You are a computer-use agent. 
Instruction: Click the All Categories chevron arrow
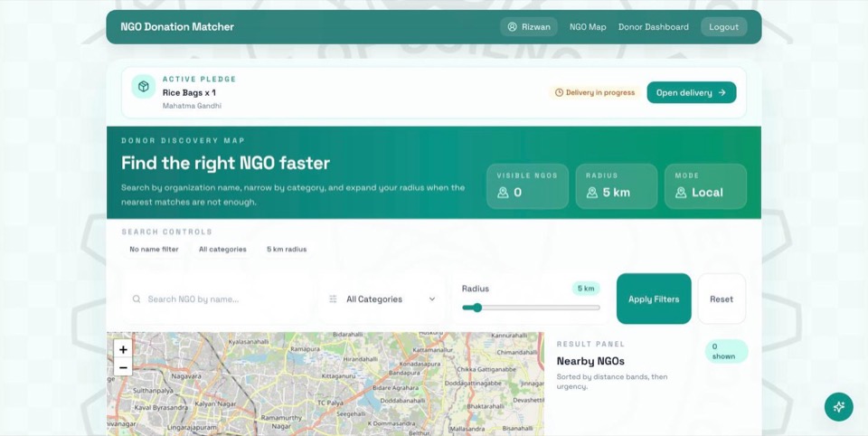click(432, 299)
